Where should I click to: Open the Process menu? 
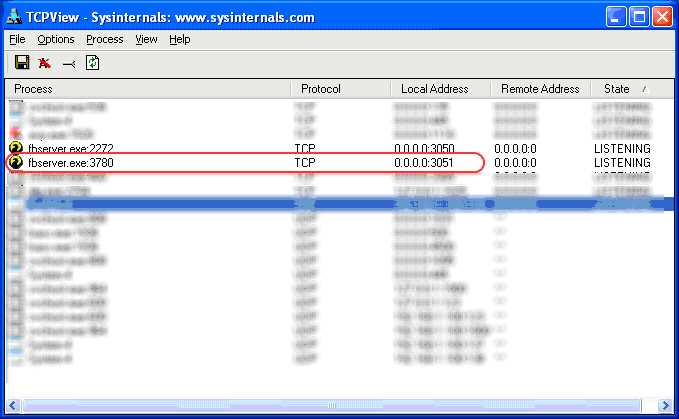click(x=104, y=39)
